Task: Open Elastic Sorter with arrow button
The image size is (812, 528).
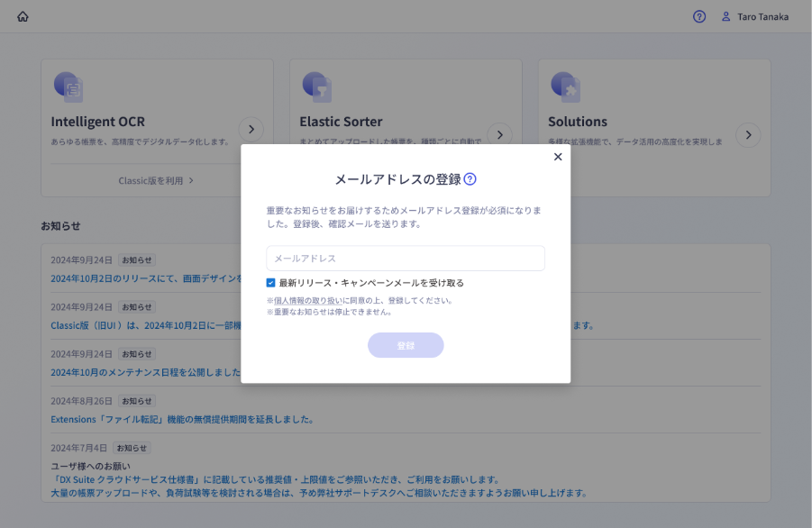Action: (499, 133)
